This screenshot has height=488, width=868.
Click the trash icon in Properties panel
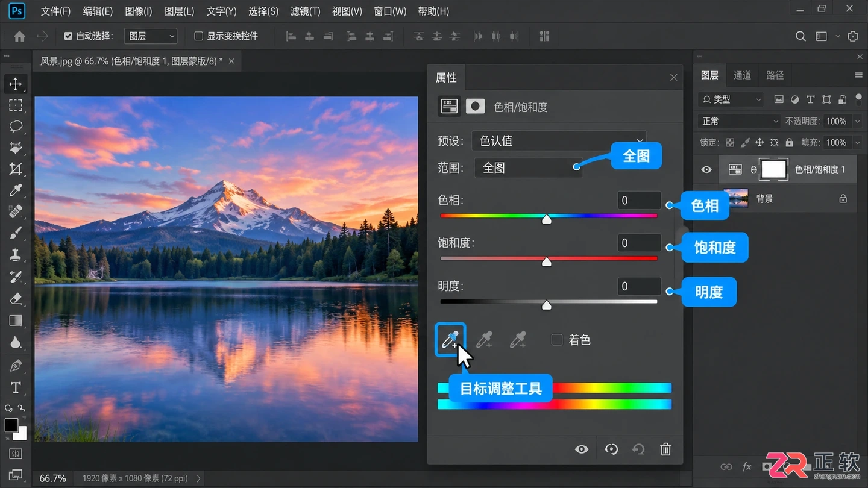[x=665, y=449]
